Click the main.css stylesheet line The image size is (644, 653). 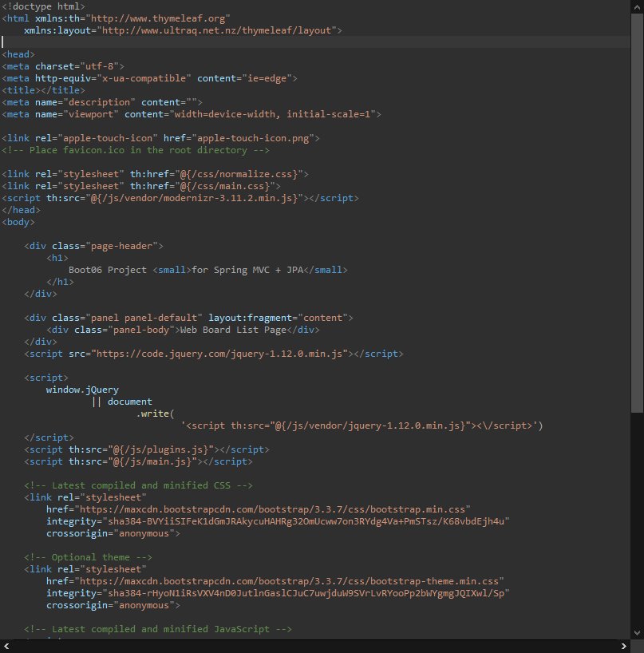coord(141,186)
